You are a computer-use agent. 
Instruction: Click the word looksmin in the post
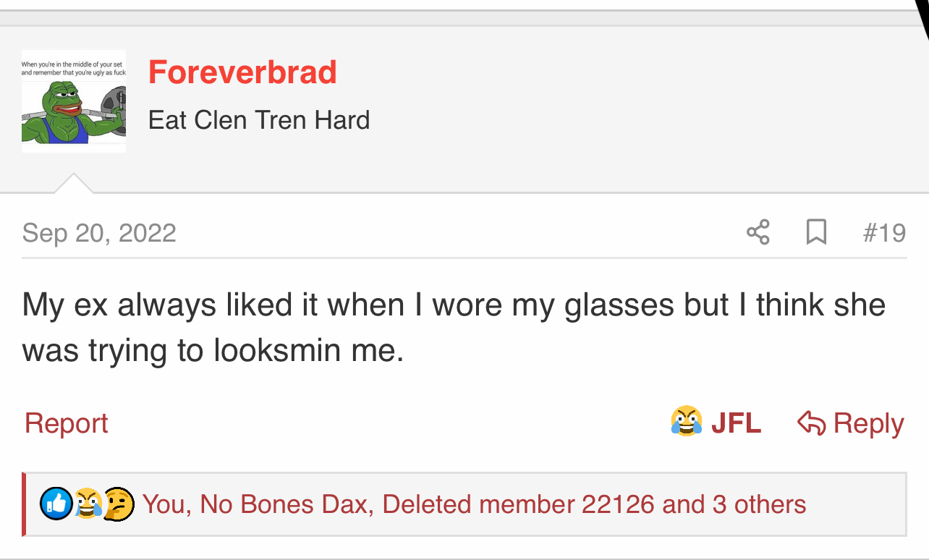[276, 350]
